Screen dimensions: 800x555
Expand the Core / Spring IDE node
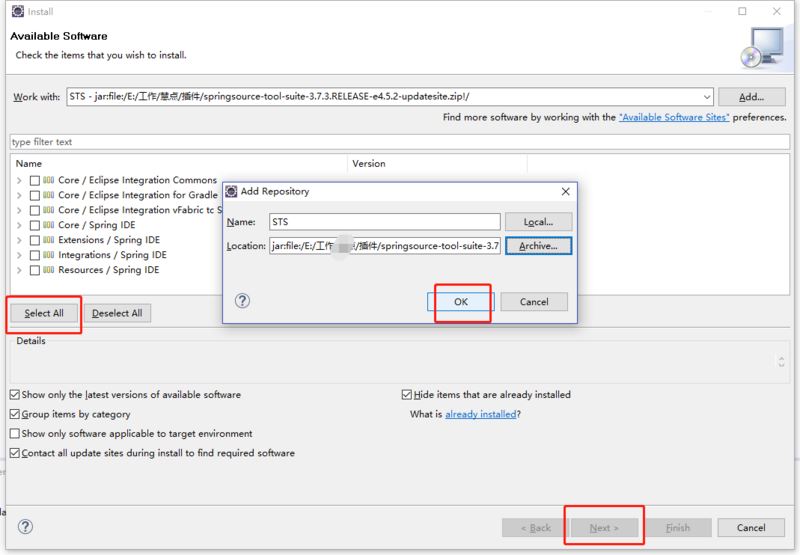[x=19, y=225]
